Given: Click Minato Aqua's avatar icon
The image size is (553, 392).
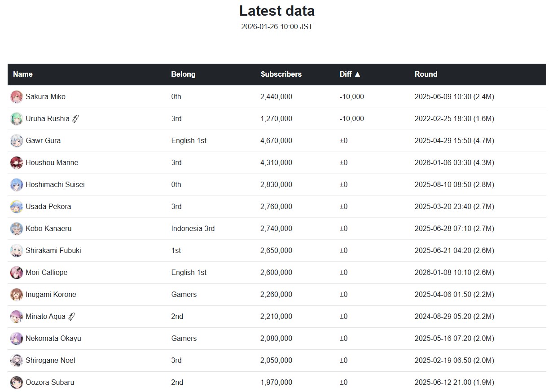Looking at the screenshot, I should click(x=17, y=317).
